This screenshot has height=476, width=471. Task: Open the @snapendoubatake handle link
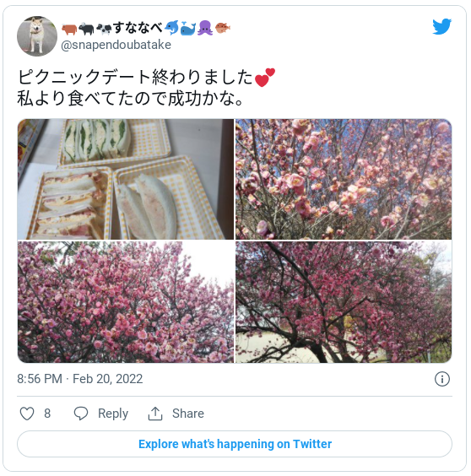click(116, 45)
